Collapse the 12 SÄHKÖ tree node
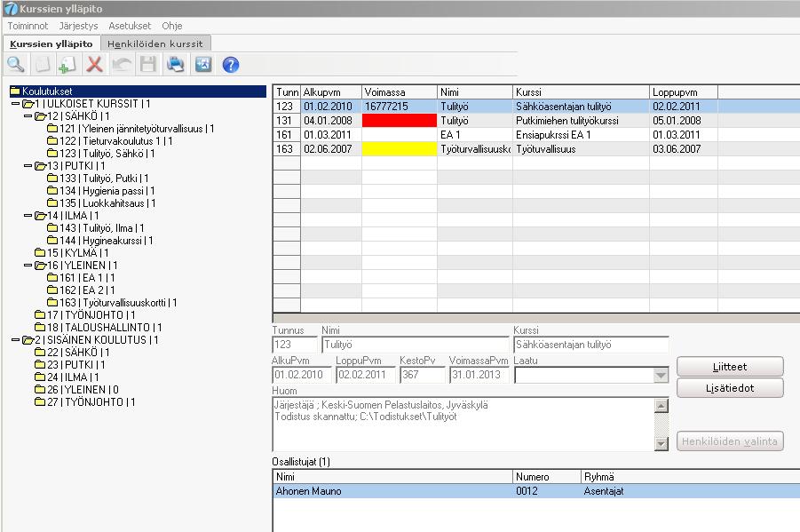800x532 pixels. [28, 115]
